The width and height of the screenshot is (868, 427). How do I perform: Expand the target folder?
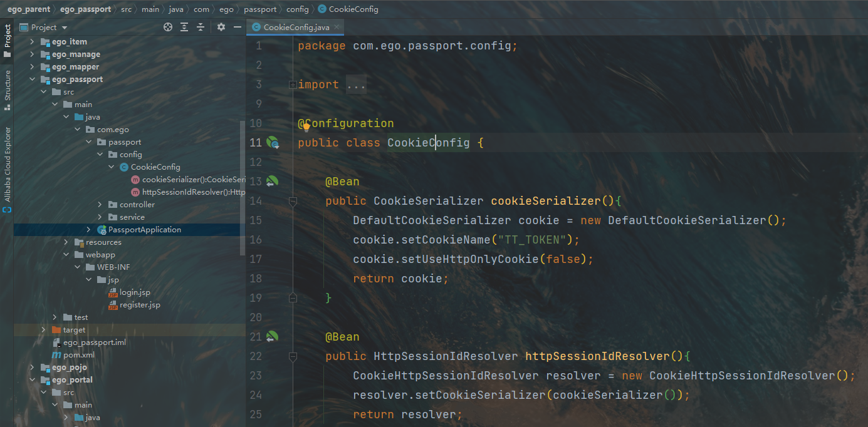click(x=43, y=330)
